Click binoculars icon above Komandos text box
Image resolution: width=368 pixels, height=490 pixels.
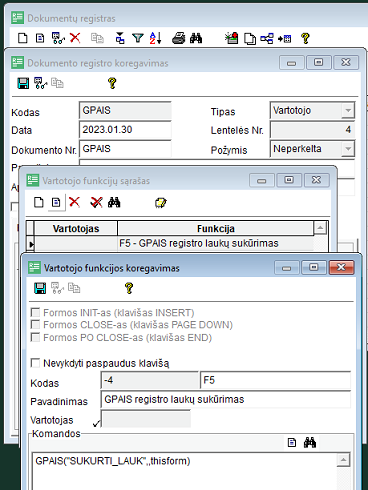point(310,443)
